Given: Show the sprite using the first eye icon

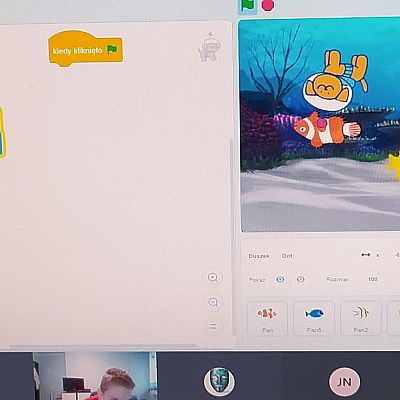Looking at the screenshot, I should [280, 279].
